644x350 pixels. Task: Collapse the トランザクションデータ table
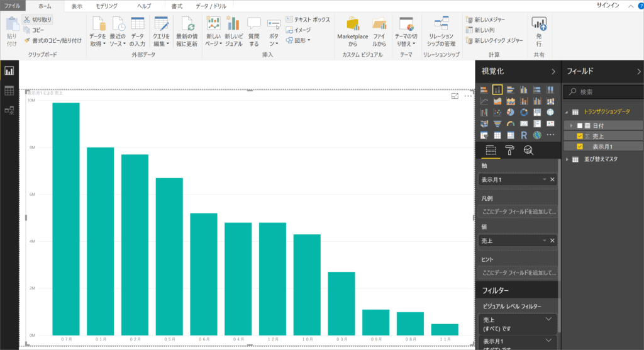567,112
